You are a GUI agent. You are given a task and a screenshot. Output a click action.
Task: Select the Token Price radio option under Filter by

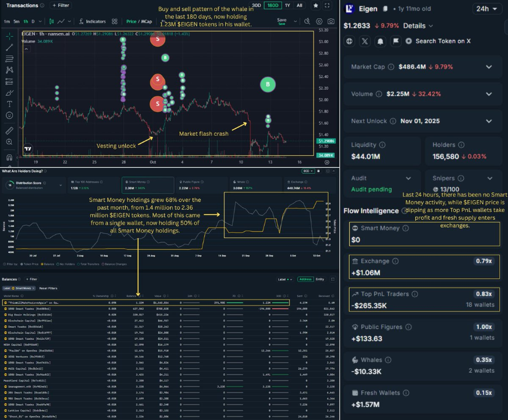tap(22, 264)
